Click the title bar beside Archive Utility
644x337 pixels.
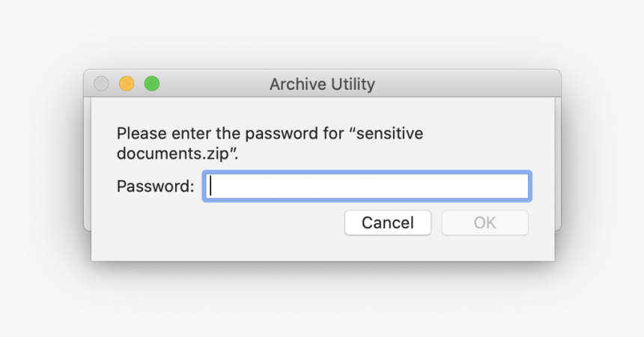(464, 84)
